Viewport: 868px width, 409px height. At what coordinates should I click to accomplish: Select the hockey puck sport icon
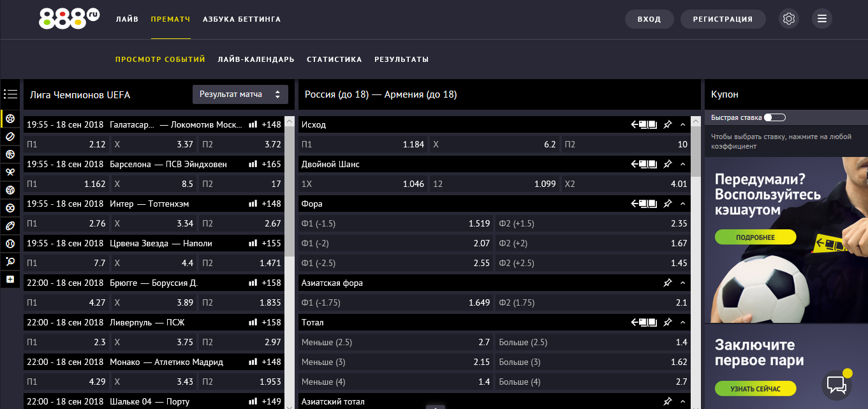tap(10, 137)
